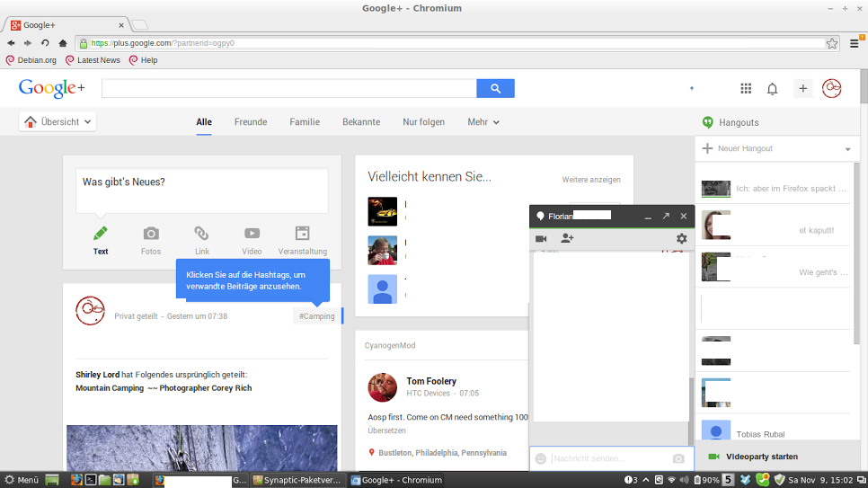Choose the Veranstaltung calendar post option
This screenshot has height=488, width=868.
coord(302,240)
